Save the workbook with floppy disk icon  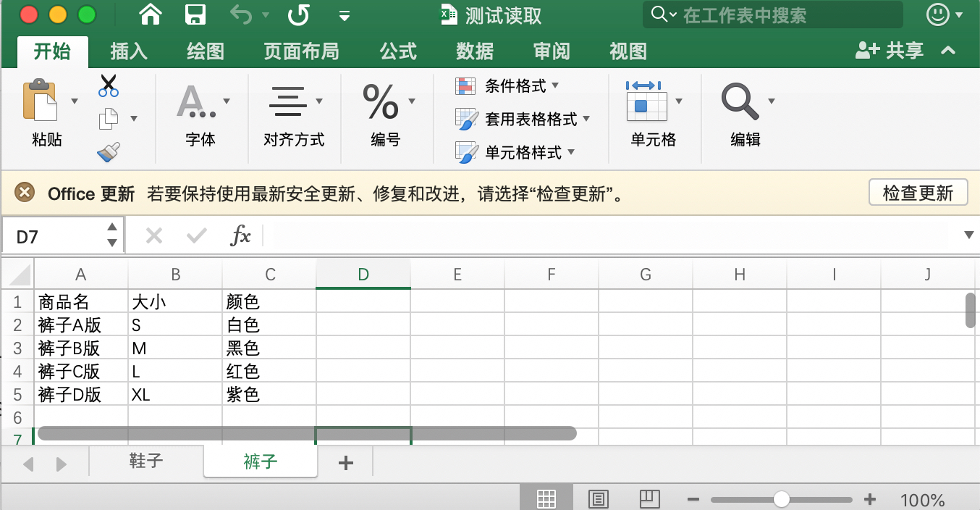[195, 14]
